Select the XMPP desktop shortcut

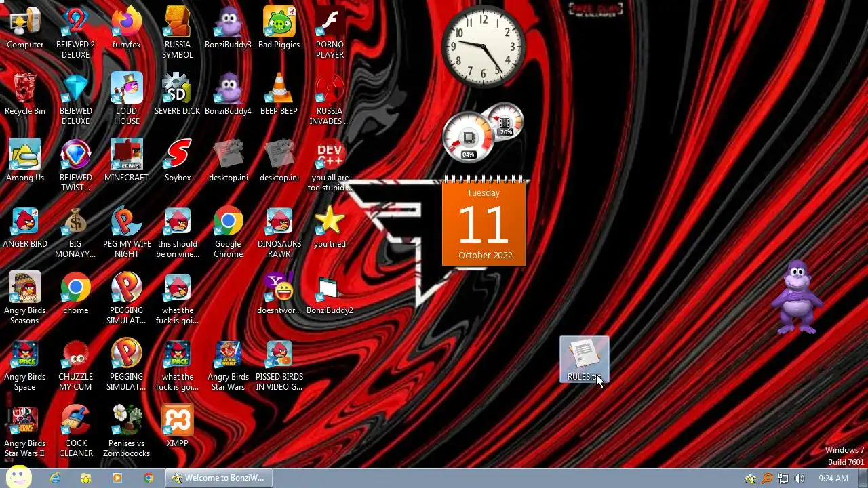click(x=178, y=426)
